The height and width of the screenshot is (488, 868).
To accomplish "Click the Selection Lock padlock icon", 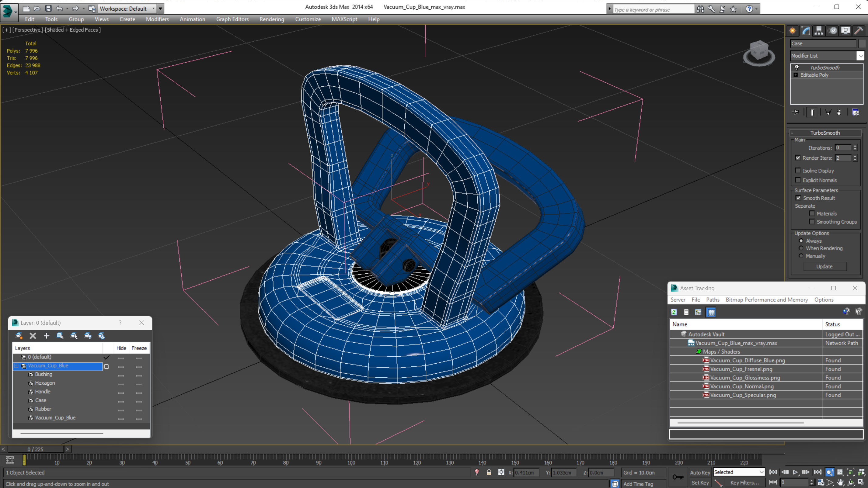I will coord(489,472).
